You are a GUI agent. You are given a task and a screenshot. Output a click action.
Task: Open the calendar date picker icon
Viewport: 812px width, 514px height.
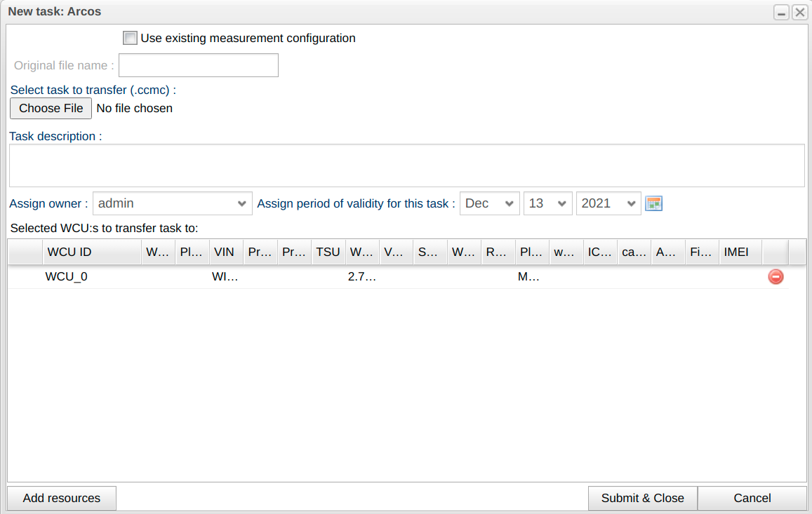coord(654,203)
